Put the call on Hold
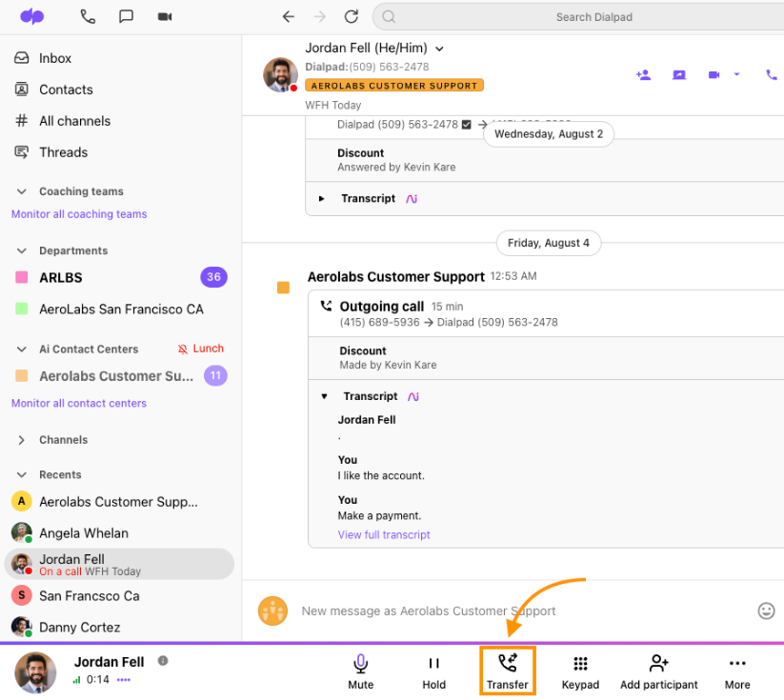This screenshot has width=784, height=700. click(x=434, y=671)
